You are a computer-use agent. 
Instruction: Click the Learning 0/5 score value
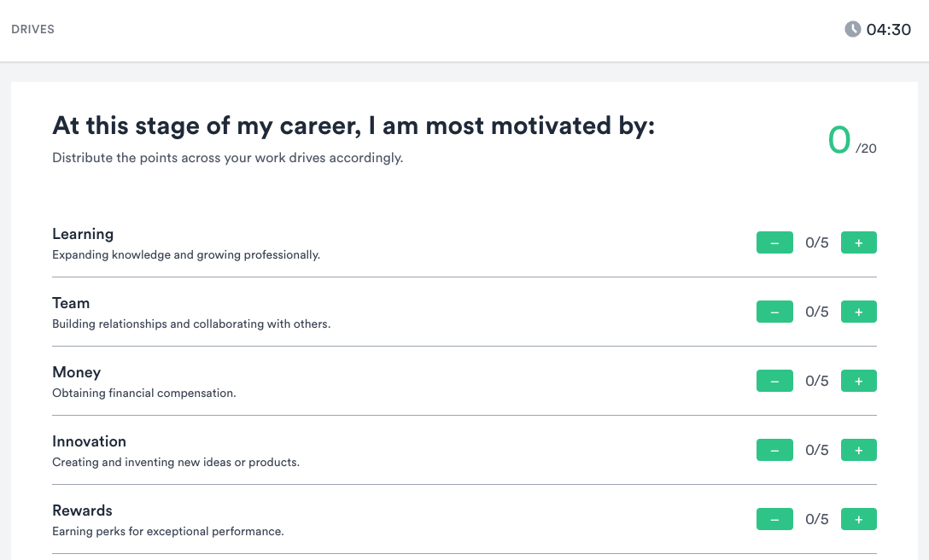[x=816, y=242]
